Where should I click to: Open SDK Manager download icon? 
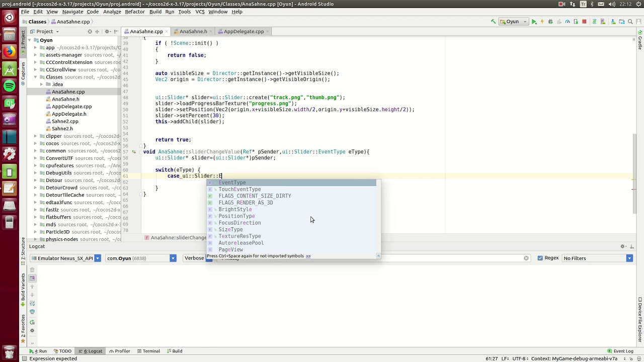[613, 22]
